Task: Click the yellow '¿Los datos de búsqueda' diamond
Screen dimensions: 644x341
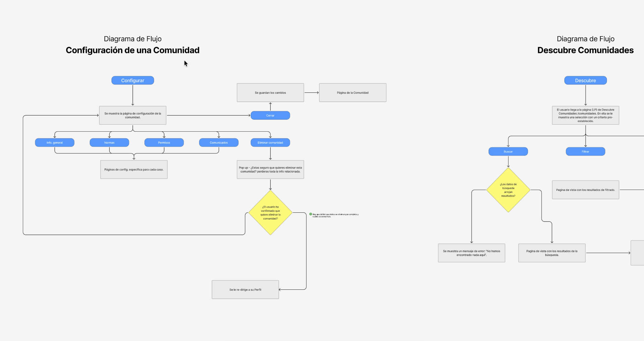Action: tap(508, 190)
